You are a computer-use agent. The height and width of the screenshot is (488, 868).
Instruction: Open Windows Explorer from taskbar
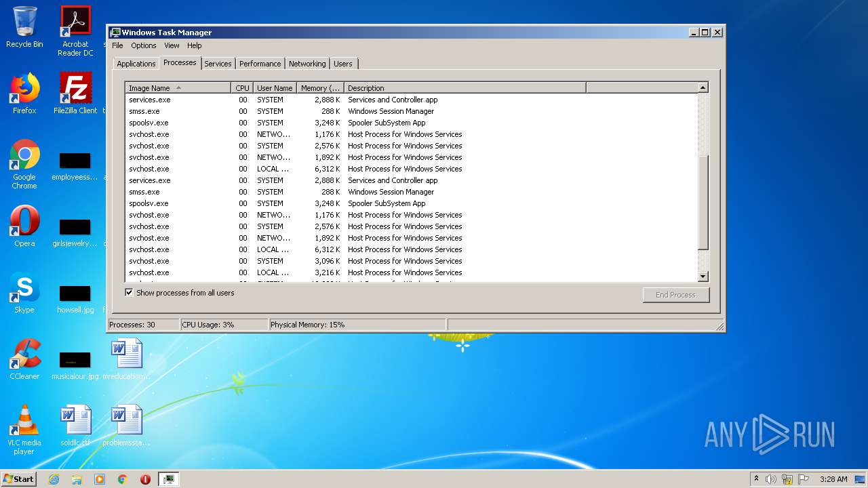77,479
